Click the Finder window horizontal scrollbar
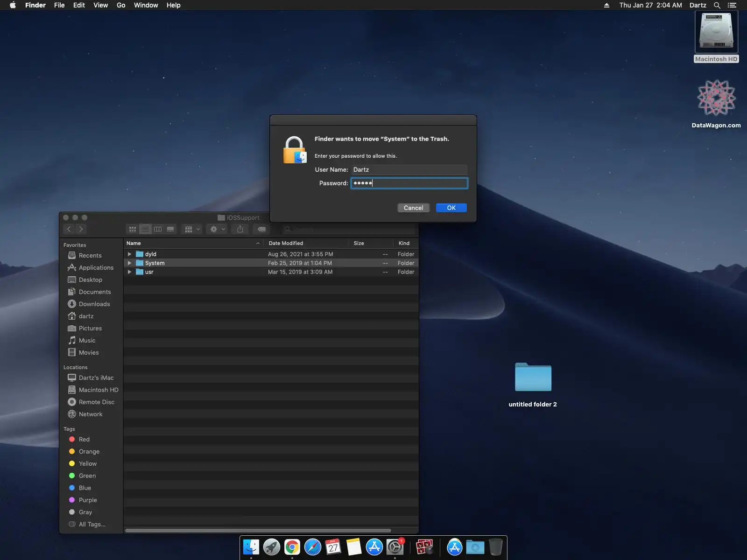Image resolution: width=747 pixels, height=560 pixels. tap(258, 531)
